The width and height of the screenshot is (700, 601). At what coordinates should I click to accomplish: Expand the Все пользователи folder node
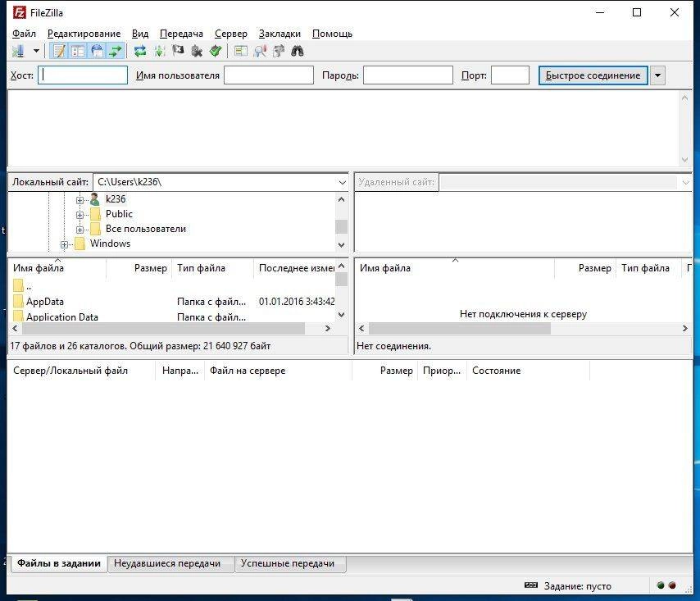point(80,230)
